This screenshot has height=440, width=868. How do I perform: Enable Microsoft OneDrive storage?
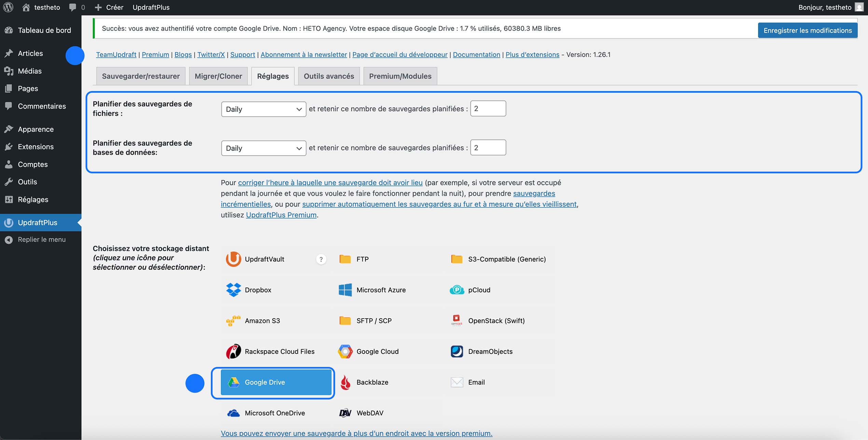233,413
